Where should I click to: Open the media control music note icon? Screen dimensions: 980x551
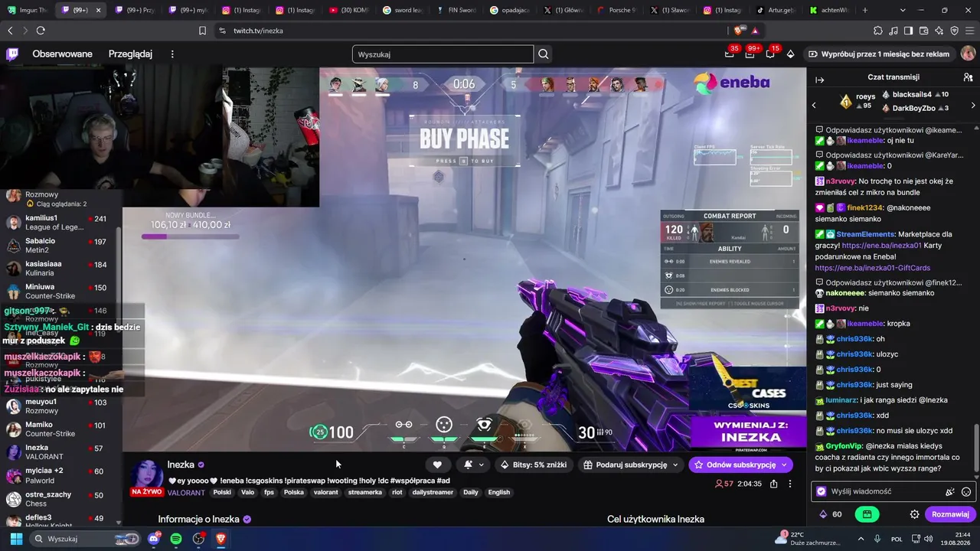(893, 31)
